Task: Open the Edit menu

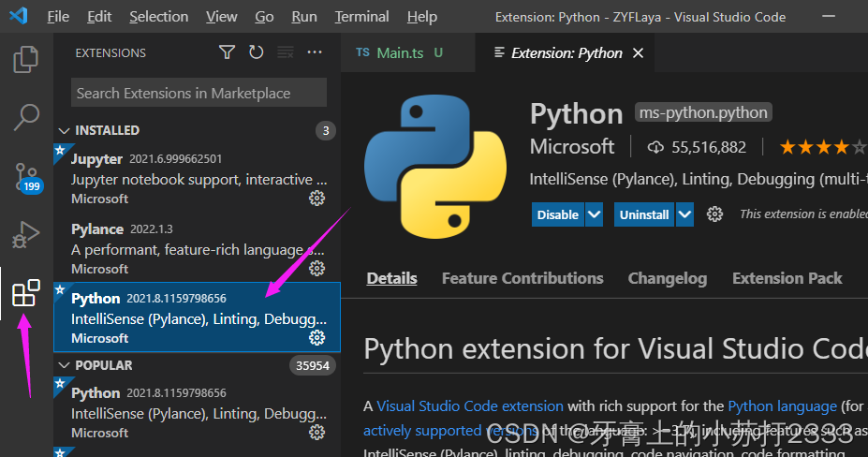Action: [x=99, y=17]
